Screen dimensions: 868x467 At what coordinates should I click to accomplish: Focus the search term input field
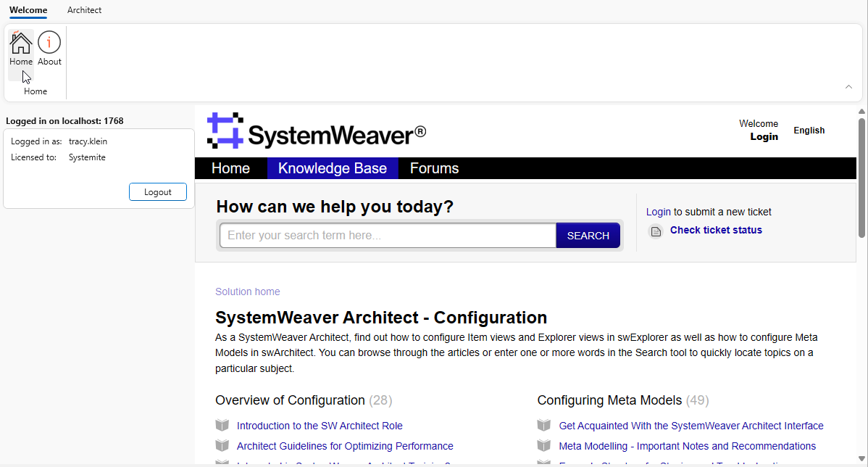coord(388,236)
